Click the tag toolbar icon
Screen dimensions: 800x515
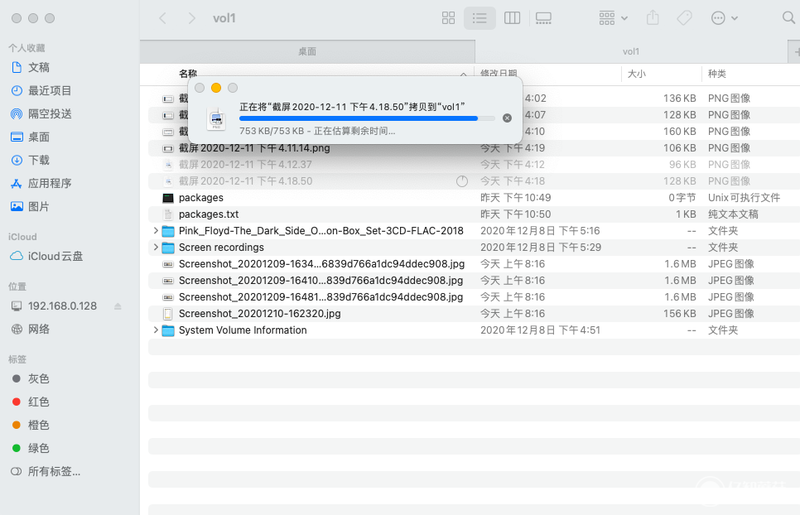coord(684,18)
